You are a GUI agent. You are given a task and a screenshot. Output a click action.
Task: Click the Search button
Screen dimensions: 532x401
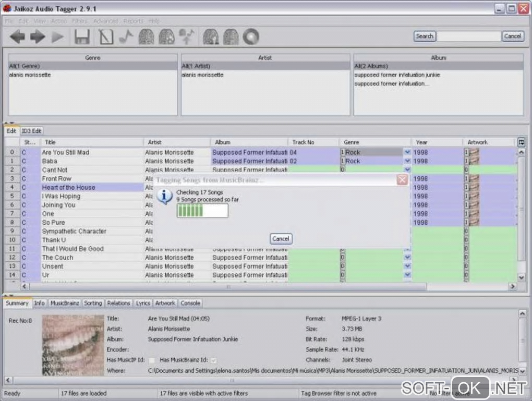click(x=425, y=36)
